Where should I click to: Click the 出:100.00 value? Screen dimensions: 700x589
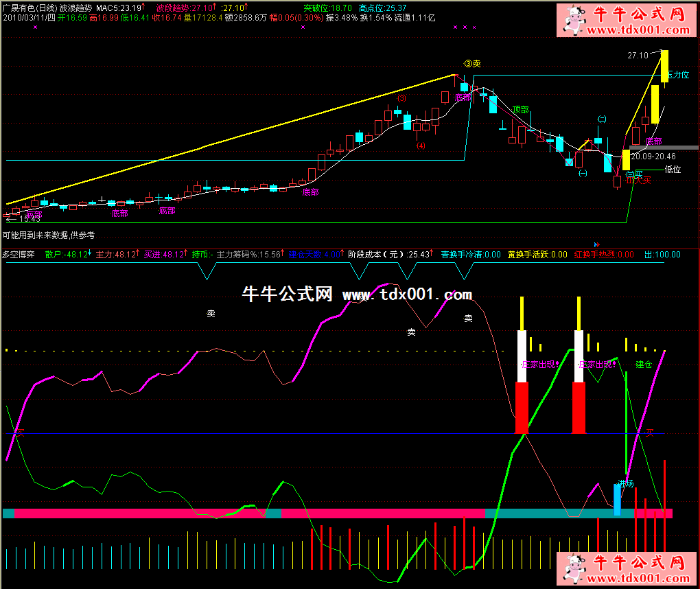coord(662,255)
